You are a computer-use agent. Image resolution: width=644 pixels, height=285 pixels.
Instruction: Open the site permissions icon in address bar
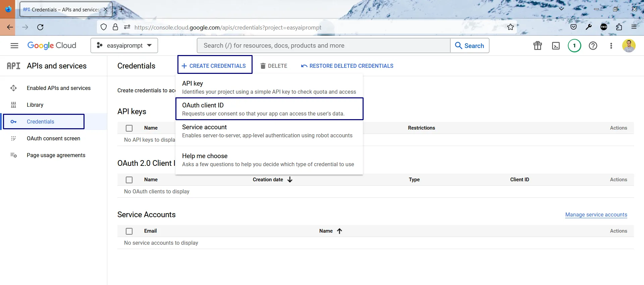127,27
